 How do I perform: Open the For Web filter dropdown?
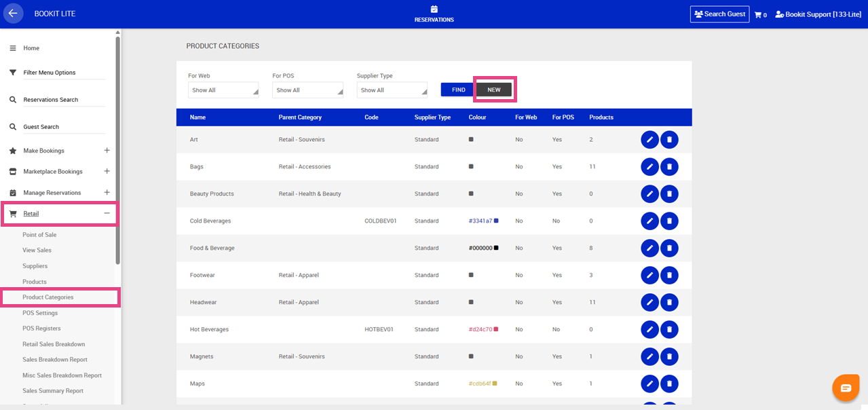[x=223, y=90]
